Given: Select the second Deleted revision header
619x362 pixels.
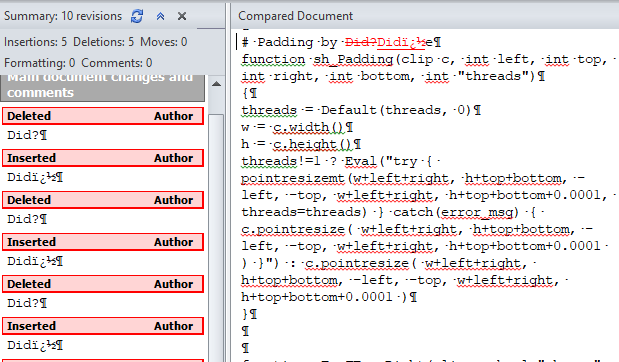Looking at the screenshot, I should pyautogui.click(x=103, y=200).
